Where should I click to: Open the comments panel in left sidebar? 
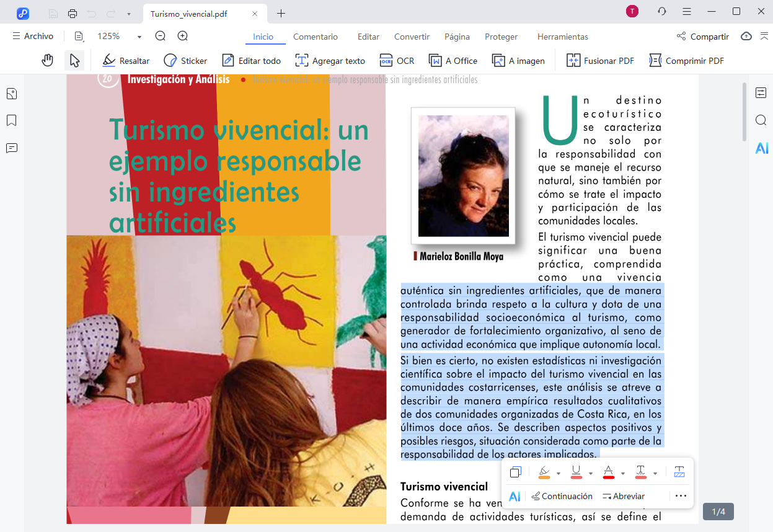click(x=11, y=148)
